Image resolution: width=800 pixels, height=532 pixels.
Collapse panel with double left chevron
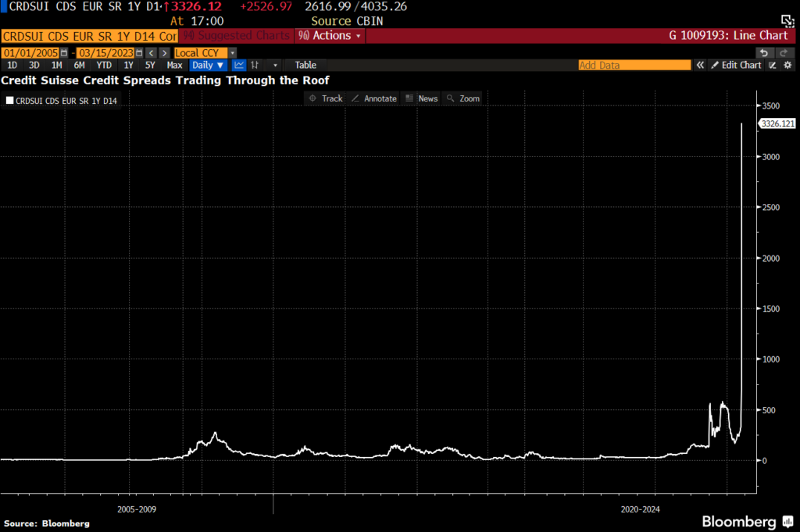click(701, 65)
